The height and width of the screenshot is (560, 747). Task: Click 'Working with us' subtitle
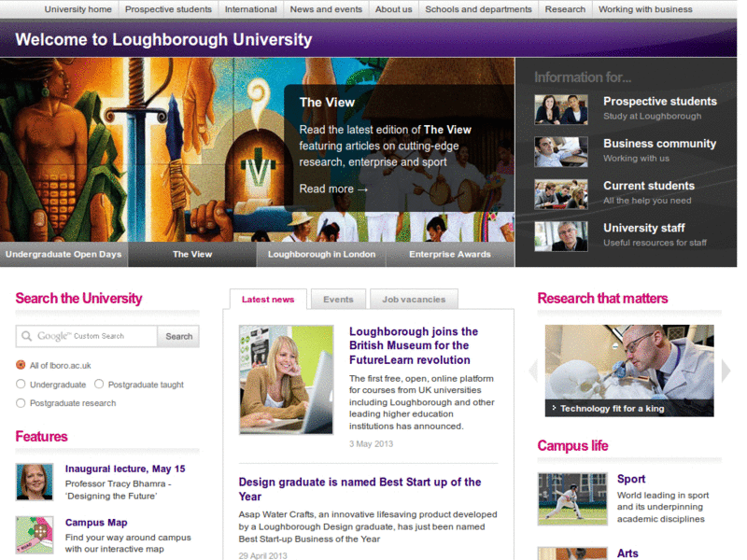[637, 159]
